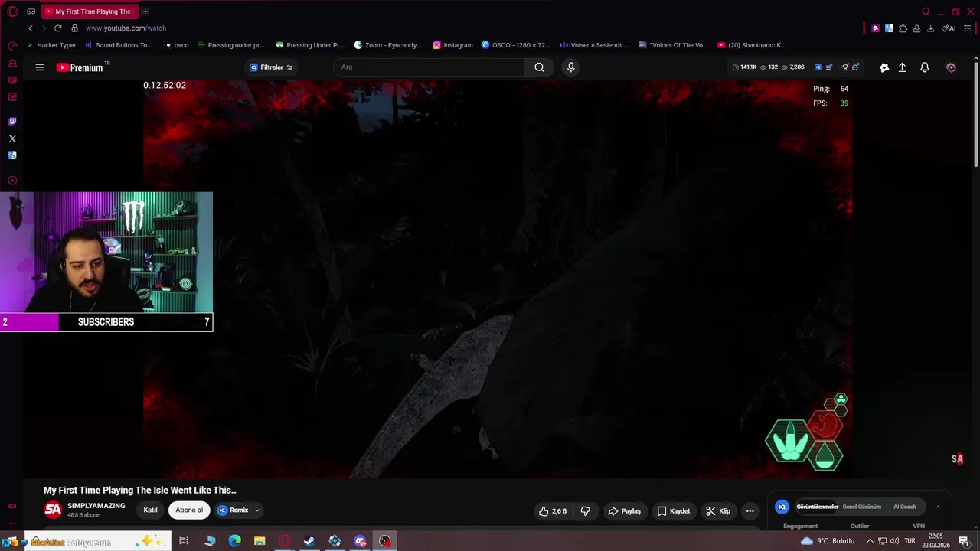Click the Klip clip button
This screenshot has width=980, height=551.
coord(718,511)
